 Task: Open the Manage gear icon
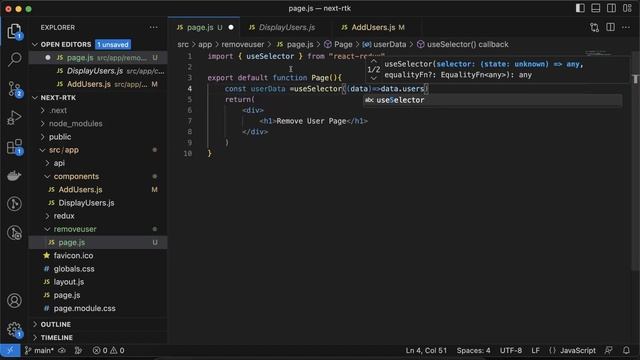14,329
